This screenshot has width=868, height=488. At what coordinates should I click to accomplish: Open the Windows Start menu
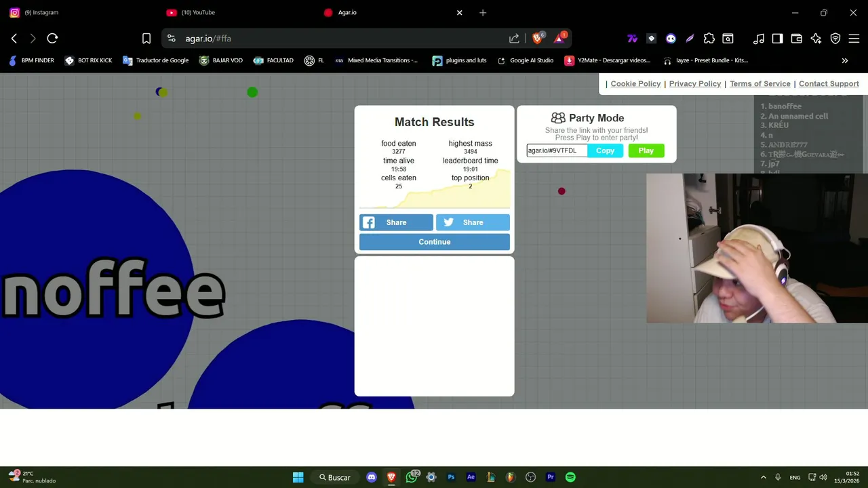(298, 477)
